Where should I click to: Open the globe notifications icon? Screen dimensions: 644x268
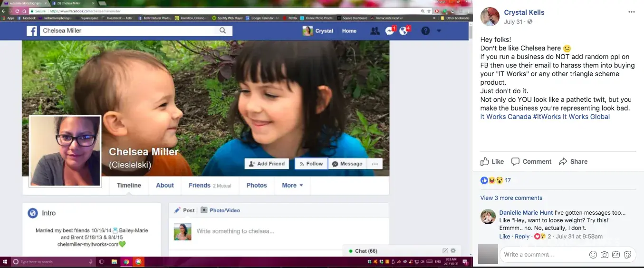(404, 31)
